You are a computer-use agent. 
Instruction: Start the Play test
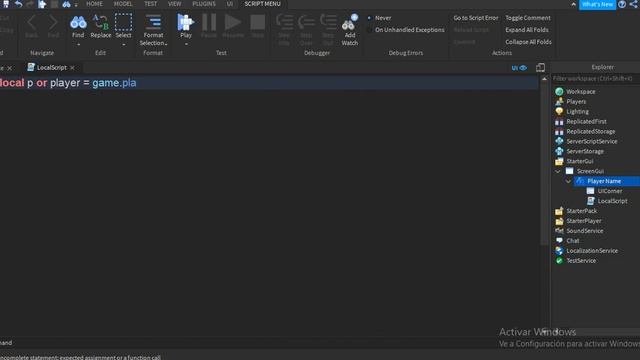pos(185,22)
